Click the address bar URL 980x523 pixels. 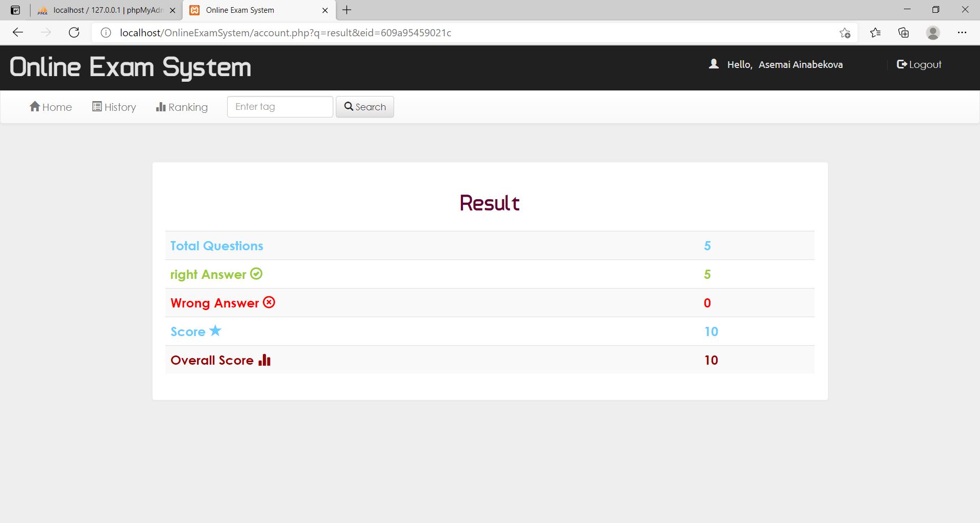pyautogui.click(x=285, y=33)
